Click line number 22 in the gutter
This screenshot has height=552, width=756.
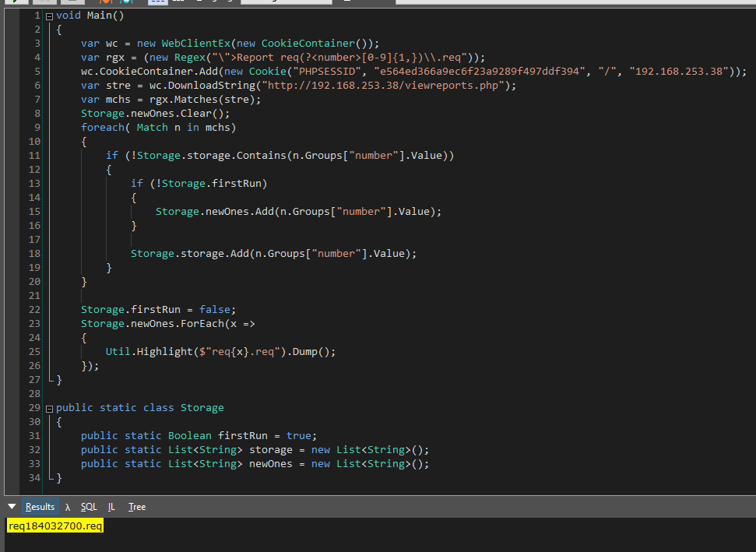(34, 310)
